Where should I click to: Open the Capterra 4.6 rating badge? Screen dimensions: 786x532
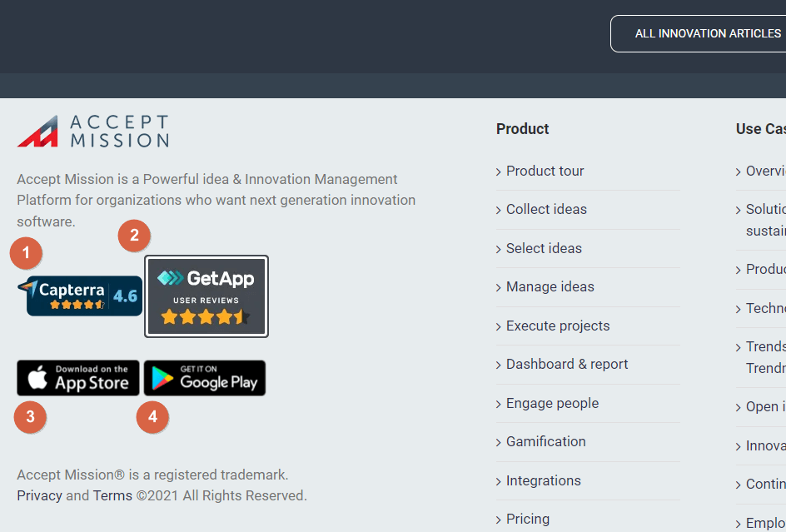click(x=80, y=296)
